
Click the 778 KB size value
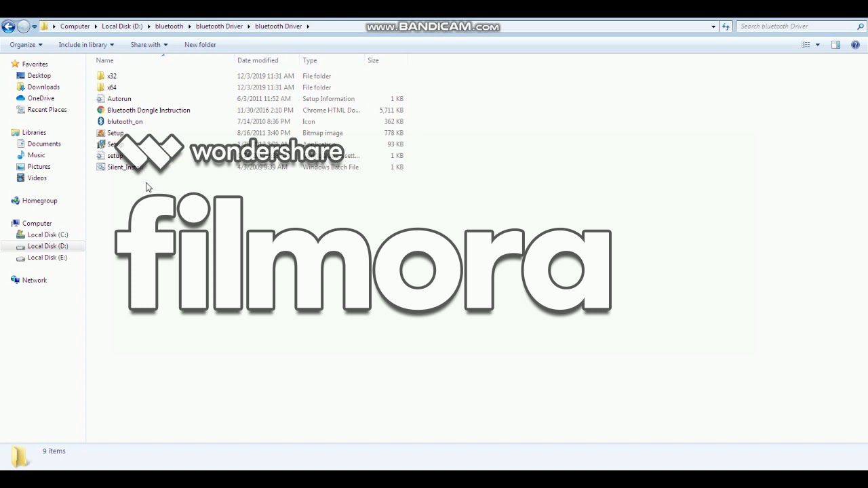tap(393, 133)
